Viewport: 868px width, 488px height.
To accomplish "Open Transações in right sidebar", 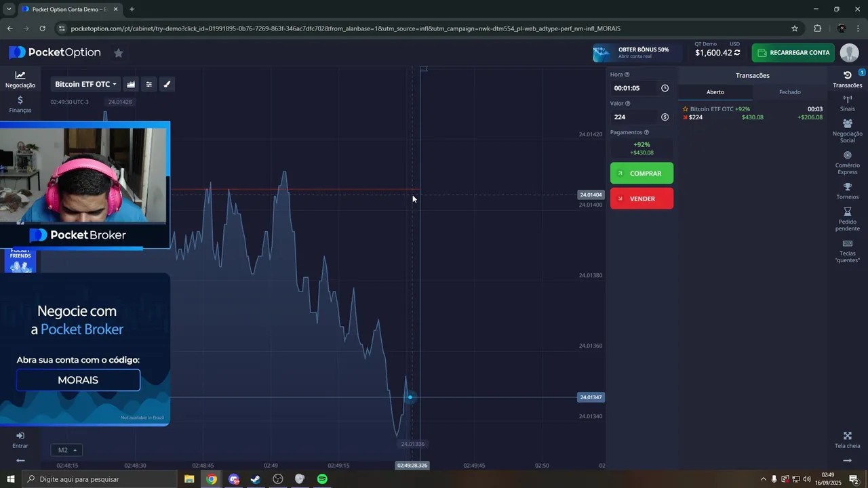I will point(848,79).
